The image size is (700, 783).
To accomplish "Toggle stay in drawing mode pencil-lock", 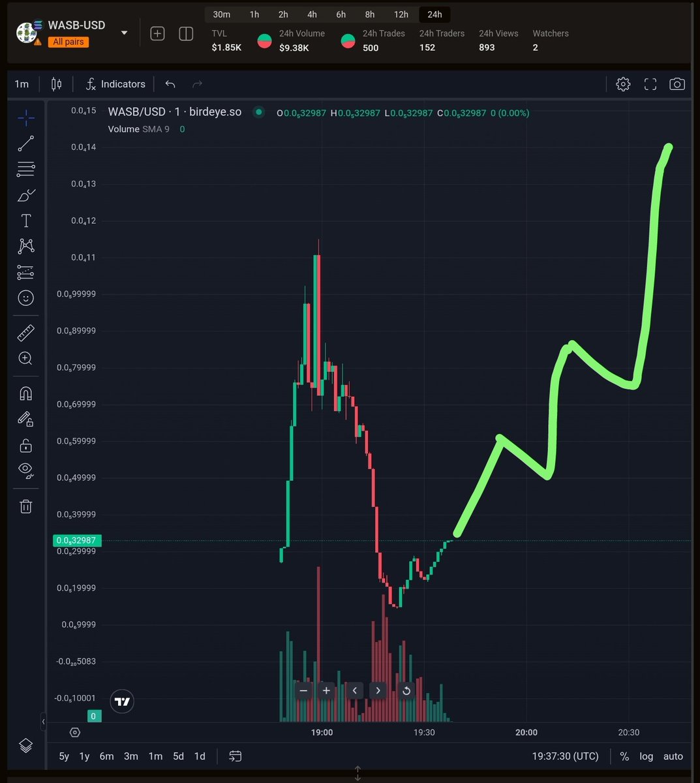I will [x=26, y=419].
